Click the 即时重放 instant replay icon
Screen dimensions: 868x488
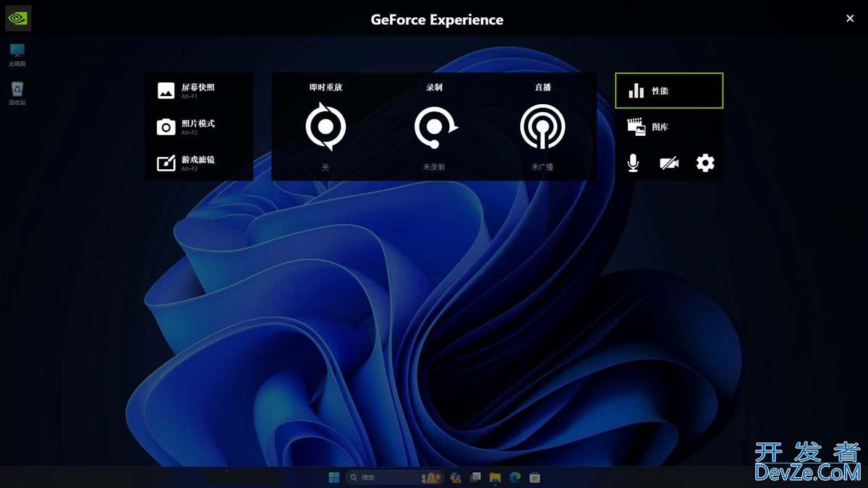(325, 127)
